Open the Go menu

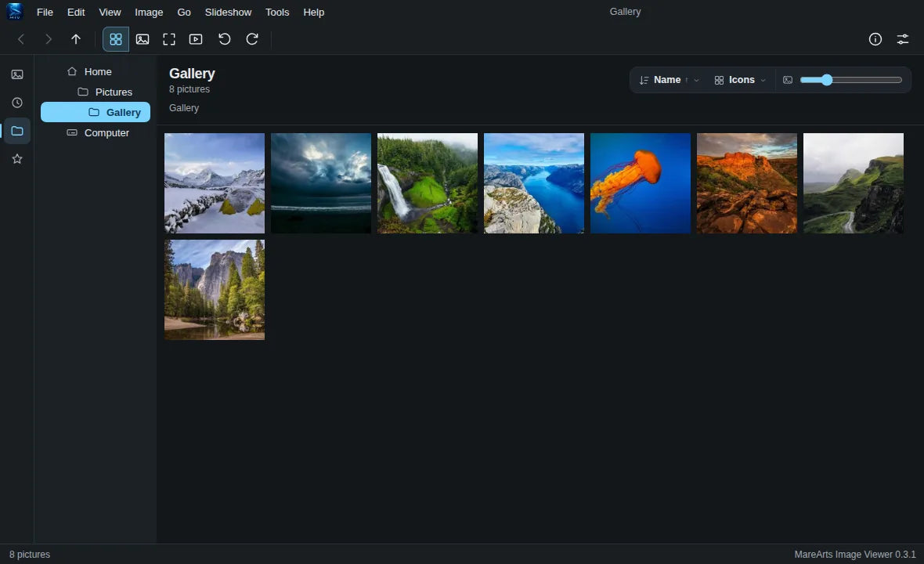(x=184, y=12)
